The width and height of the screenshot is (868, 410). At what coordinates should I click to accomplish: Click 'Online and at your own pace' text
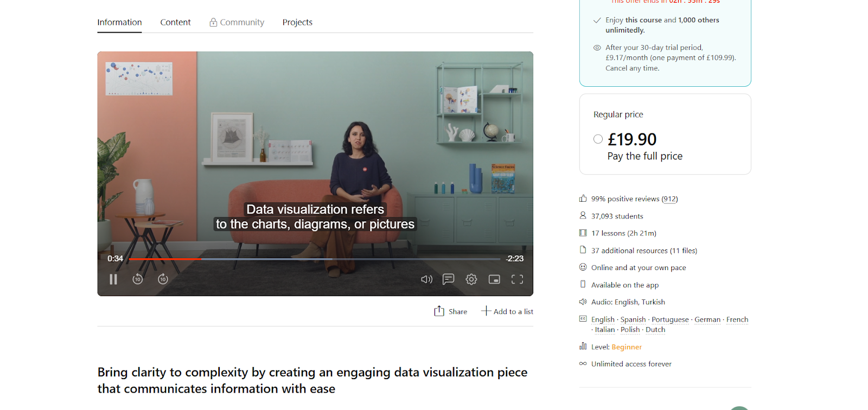coord(639,268)
